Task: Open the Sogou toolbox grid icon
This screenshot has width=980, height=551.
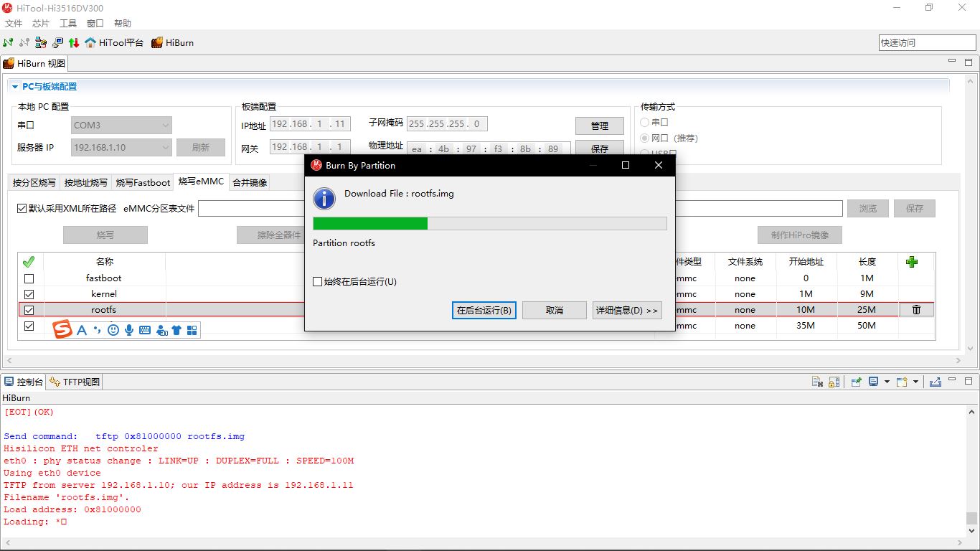Action: click(192, 330)
